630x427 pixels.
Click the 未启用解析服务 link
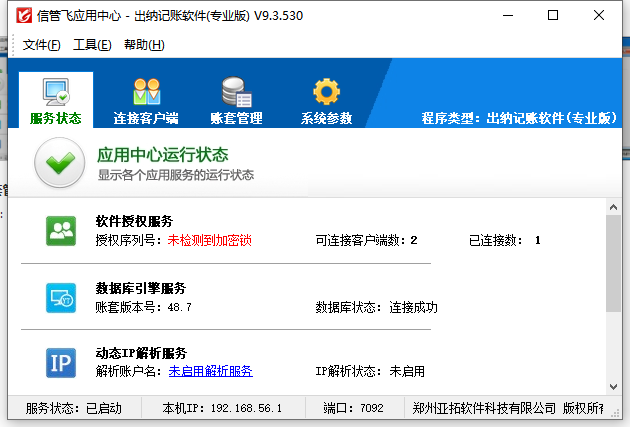[210, 371]
